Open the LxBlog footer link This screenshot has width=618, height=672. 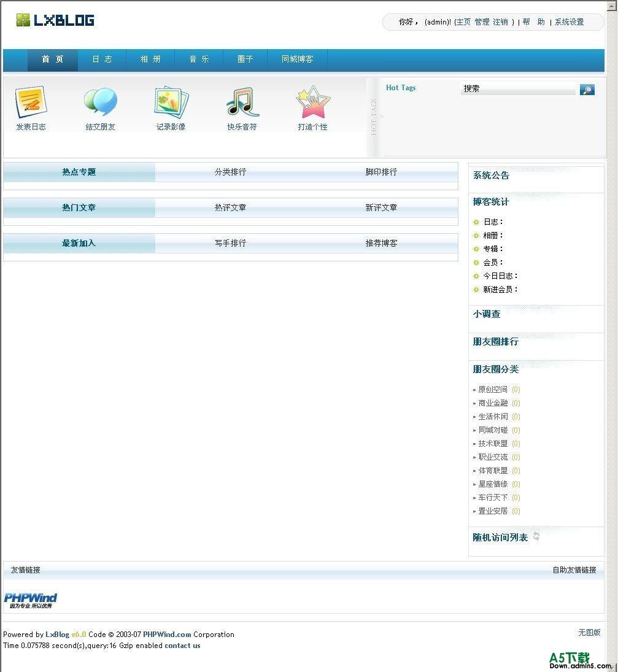tap(57, 635)
